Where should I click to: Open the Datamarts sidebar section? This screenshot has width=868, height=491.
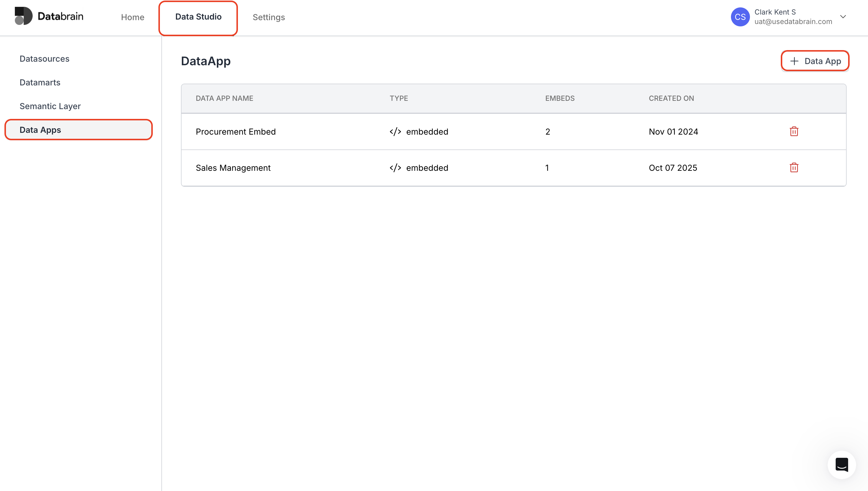[40, 82]
